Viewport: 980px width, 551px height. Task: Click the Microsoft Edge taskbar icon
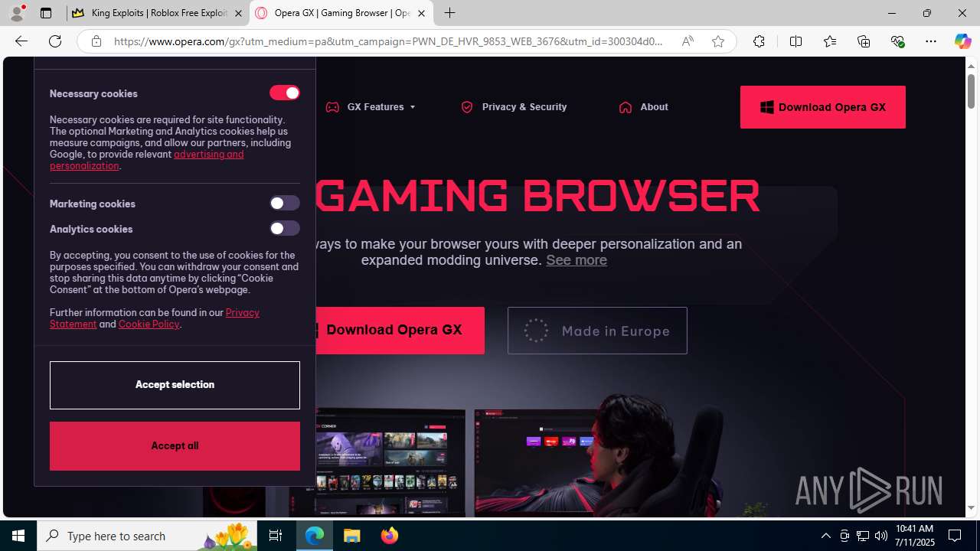pos(315,536)
